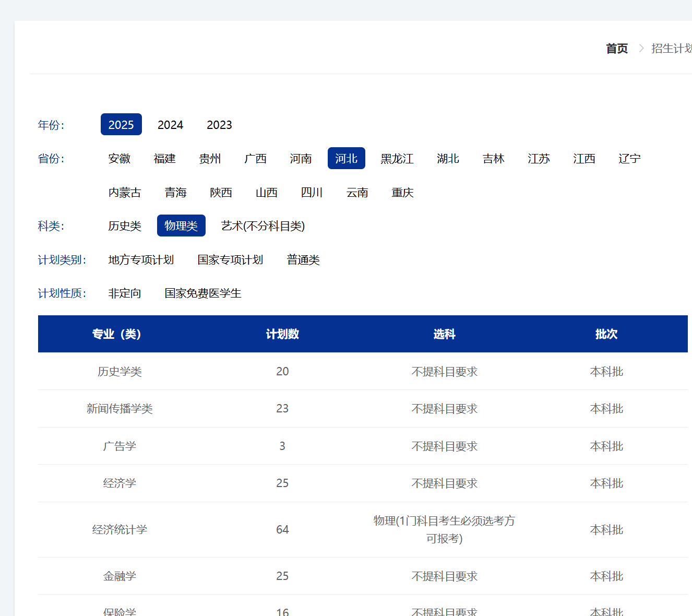
Task: Filter by 国家专项计划 plan category
Action: [x=230, y=259]
